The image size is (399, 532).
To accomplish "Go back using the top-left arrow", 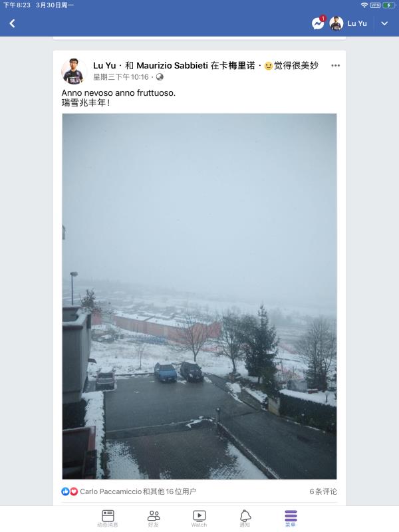I will coord(12,23).
